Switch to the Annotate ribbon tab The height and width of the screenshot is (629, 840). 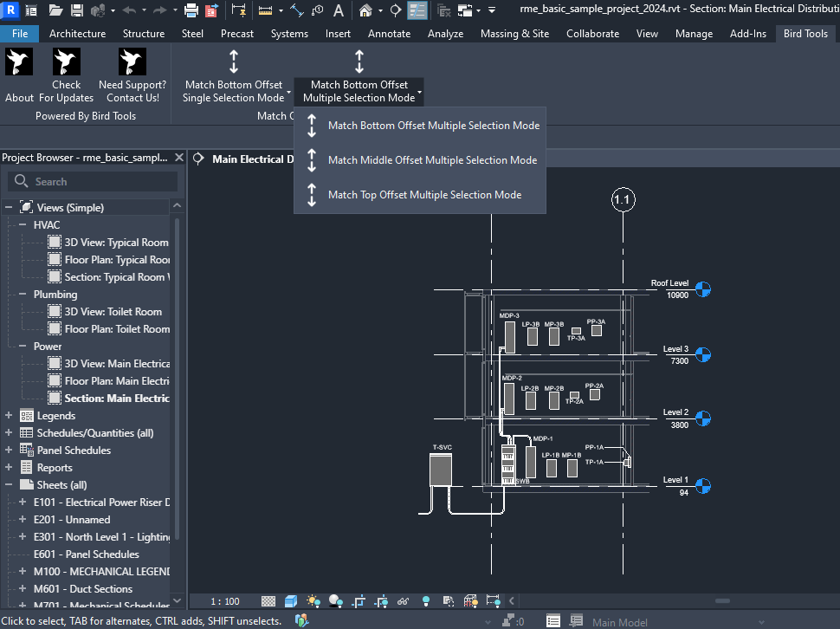(x=389, y=34)
